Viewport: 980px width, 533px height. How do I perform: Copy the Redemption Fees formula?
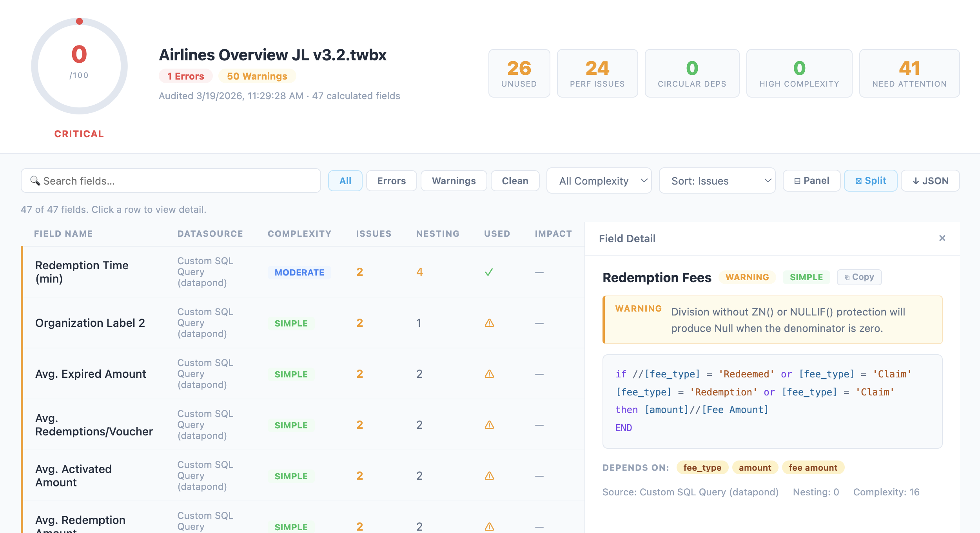(859, 277)
